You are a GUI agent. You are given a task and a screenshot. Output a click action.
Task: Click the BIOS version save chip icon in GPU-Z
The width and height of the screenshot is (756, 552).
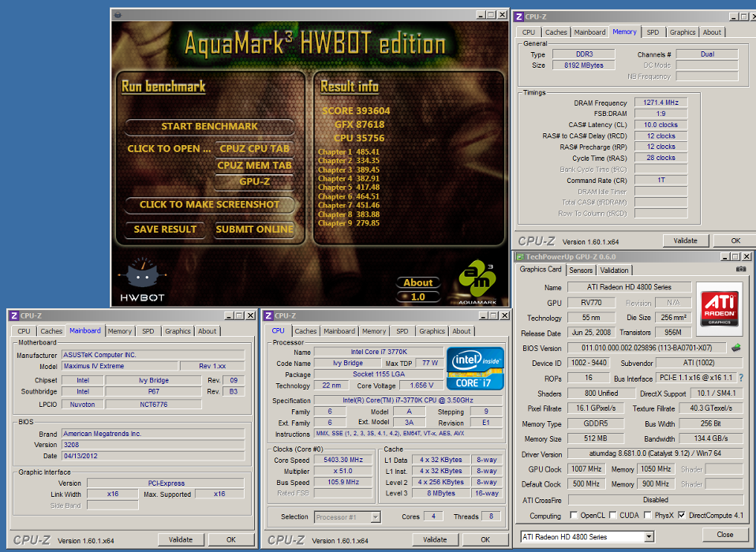click(735, 348)
